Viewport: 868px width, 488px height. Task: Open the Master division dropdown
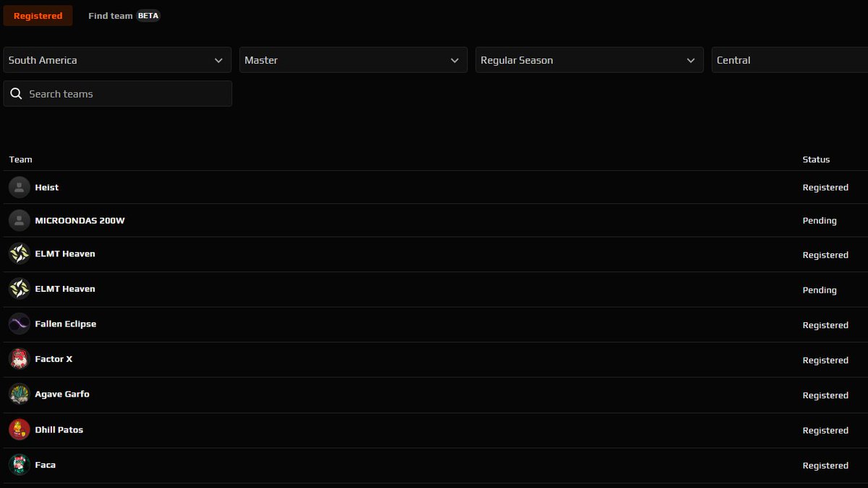[353, 60]
